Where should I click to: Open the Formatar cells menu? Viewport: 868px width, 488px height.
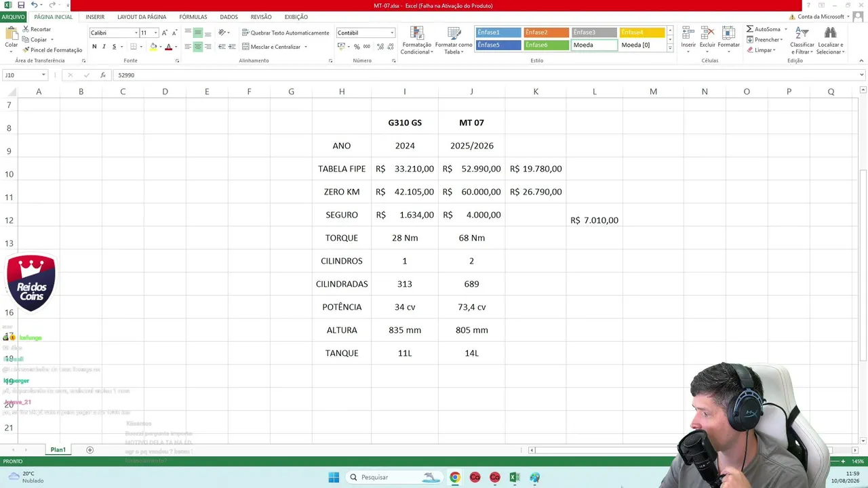coord(728,40)
